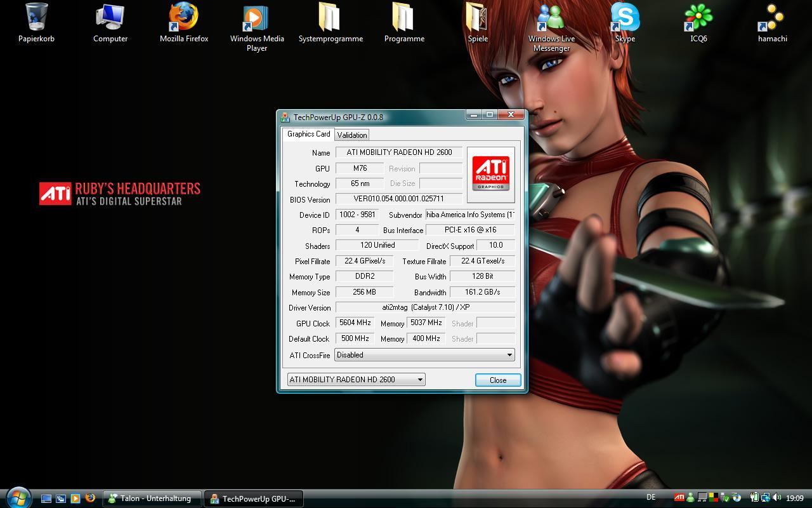Click the ROPs field showing 4

[x=357, y=230]
